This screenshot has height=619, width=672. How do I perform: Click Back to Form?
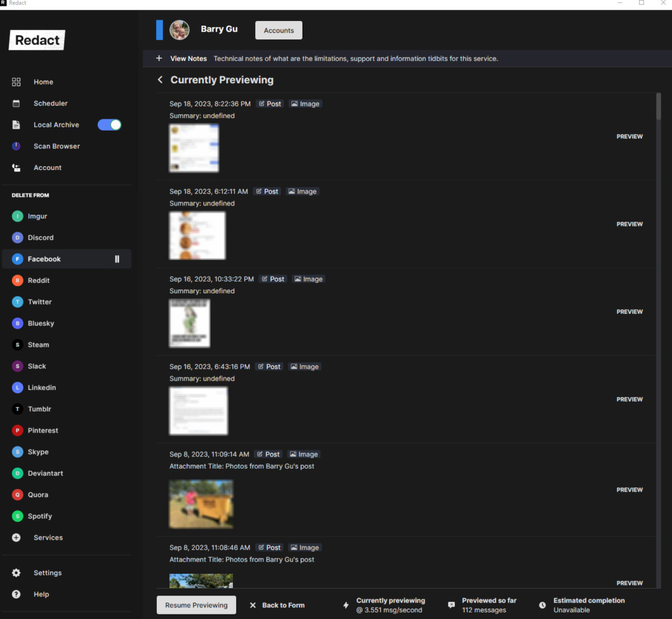coord(277,605)
